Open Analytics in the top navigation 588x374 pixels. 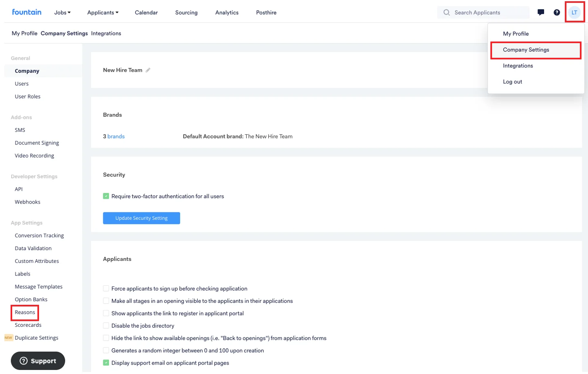(x=227, y=13)
